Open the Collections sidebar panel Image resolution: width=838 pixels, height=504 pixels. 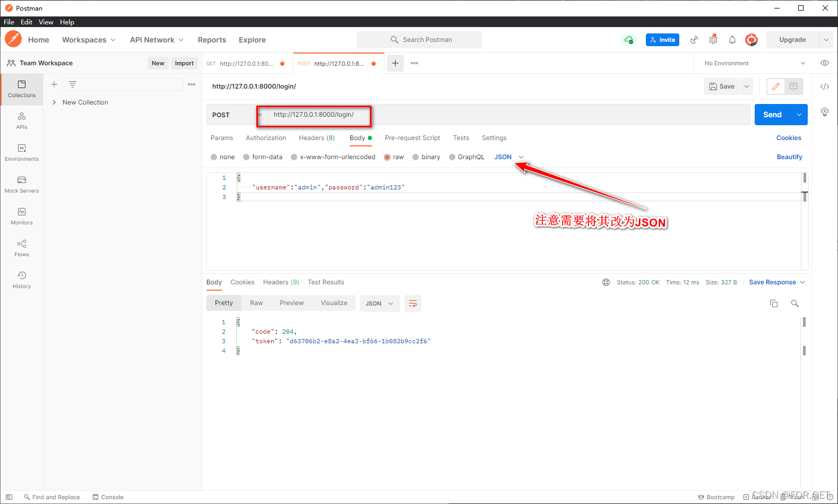coord(22,89)
